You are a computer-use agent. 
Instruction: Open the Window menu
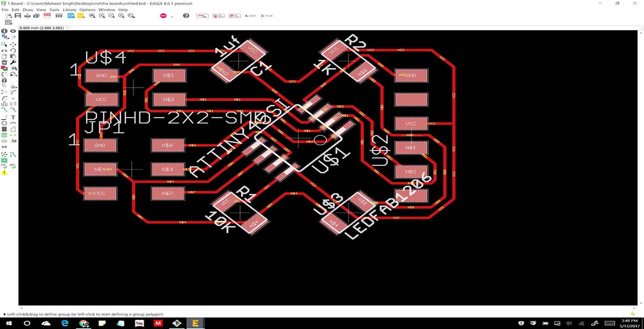107,10
